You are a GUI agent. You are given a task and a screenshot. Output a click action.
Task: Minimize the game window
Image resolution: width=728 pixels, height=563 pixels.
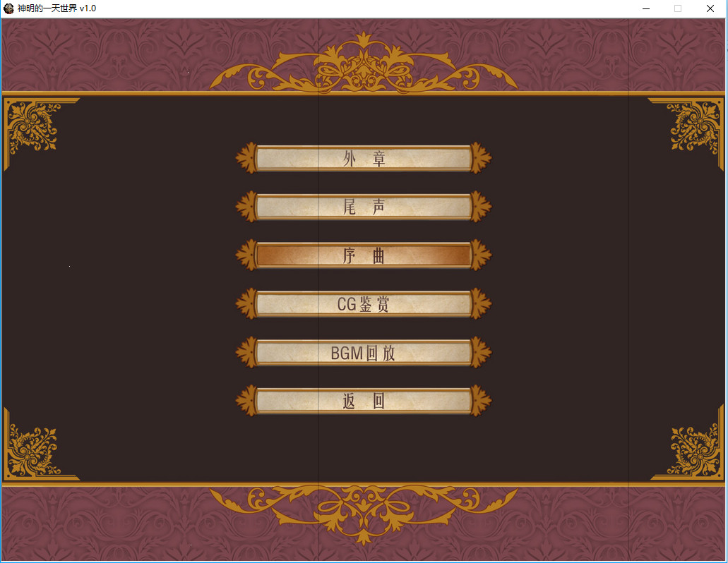pyautogui.click(x=645, y=8)
